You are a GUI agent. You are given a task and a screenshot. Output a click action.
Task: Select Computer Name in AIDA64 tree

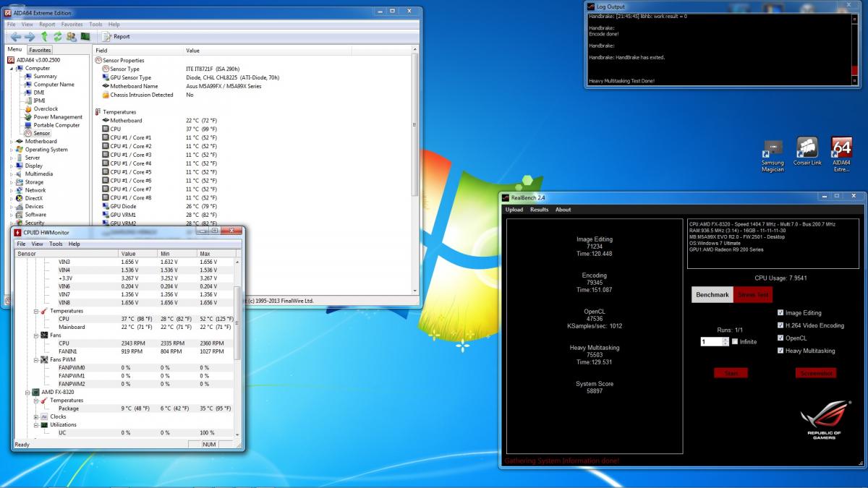[54, 85]
